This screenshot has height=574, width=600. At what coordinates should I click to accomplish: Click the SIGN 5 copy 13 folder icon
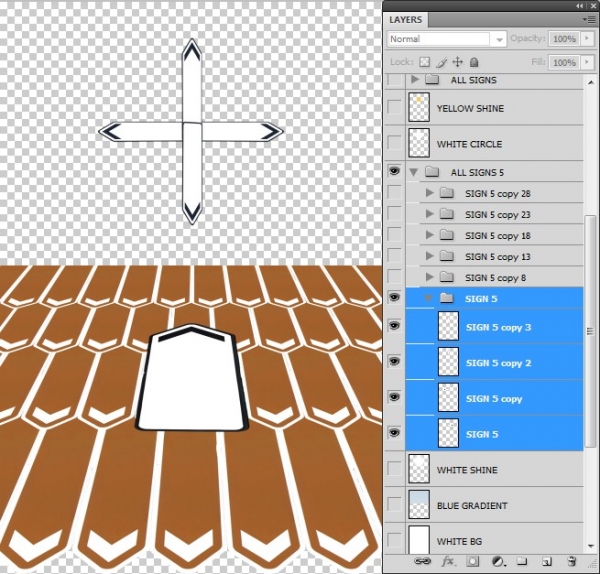(447, 256)
